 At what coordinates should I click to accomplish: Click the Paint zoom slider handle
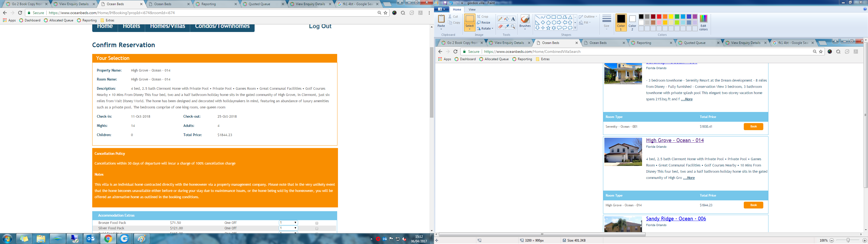(848, 240)
